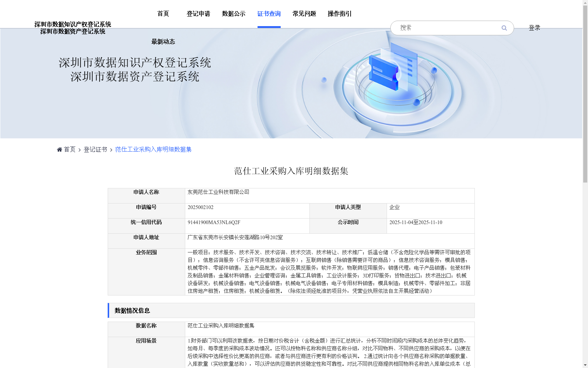This screenshot has width=588, height=368.
Task: Click the page heading 范仕工业采购入库明细数据集
Action: click(x=291, y=171)
